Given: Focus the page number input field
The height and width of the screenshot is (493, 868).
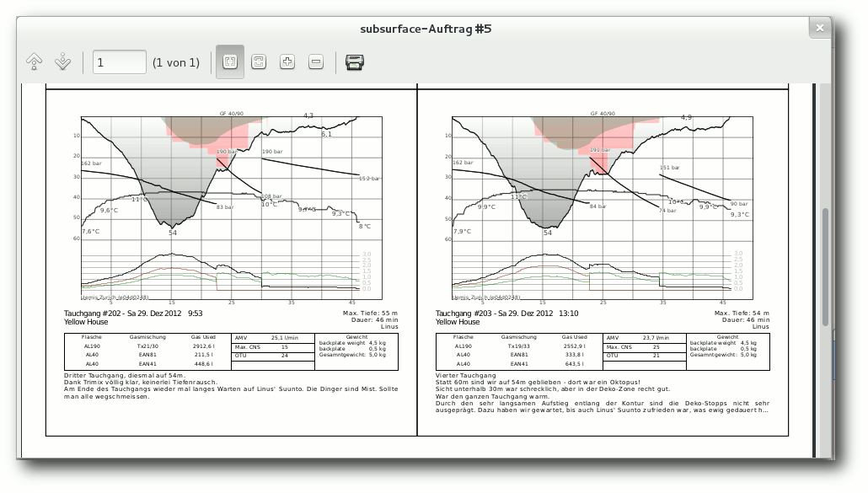Looking at the screenshot, I should tap(119, 62).
